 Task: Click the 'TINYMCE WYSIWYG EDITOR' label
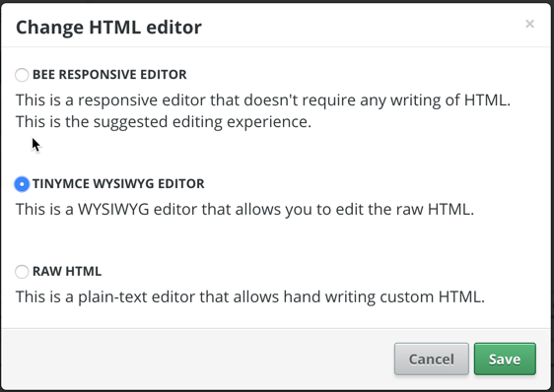[x=118, y=183]
